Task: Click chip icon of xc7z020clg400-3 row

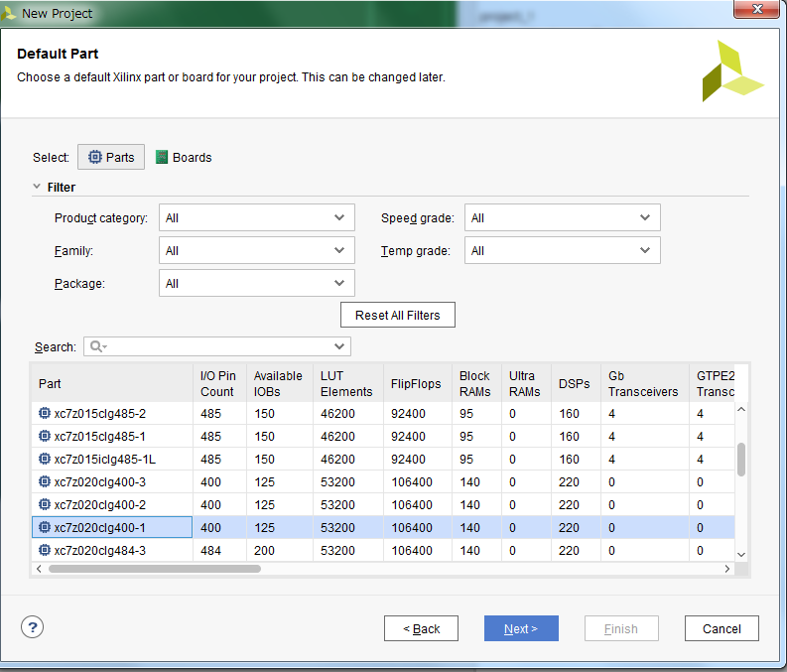Action: coord(45,481)
